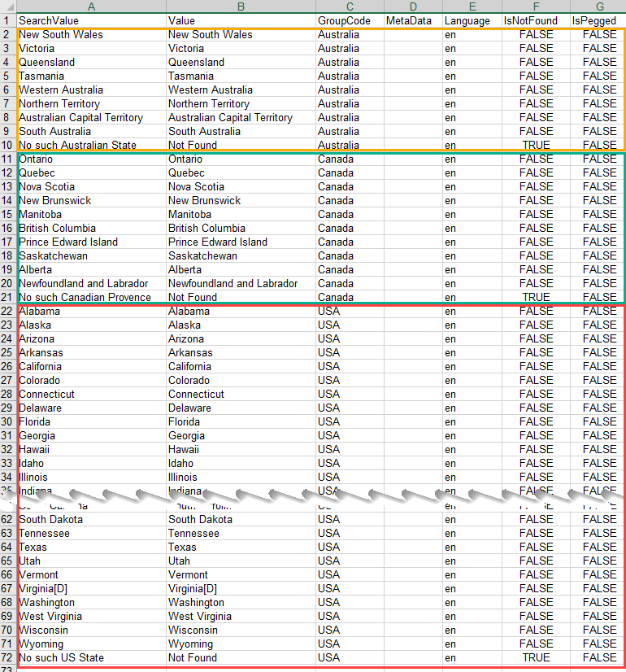Select row 10 header number
The width and height of the screenshot is (626, 672).
7,145
